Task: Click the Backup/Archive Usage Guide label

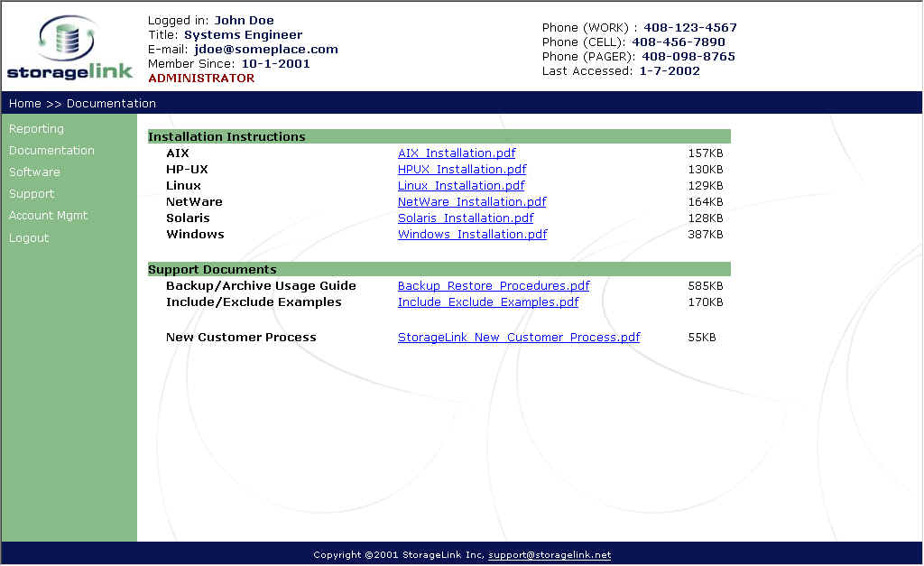Action: tap(261, 286)
